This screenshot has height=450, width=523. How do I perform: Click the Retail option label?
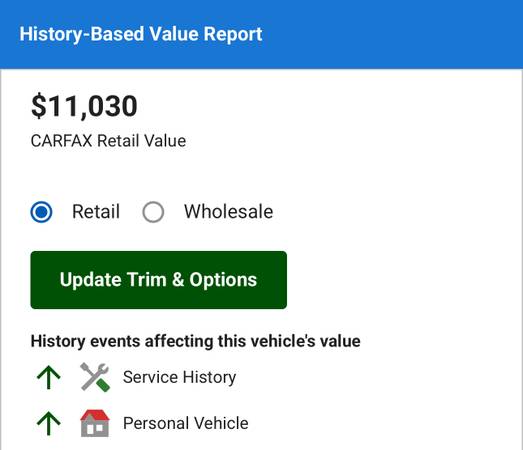point(96,211)
